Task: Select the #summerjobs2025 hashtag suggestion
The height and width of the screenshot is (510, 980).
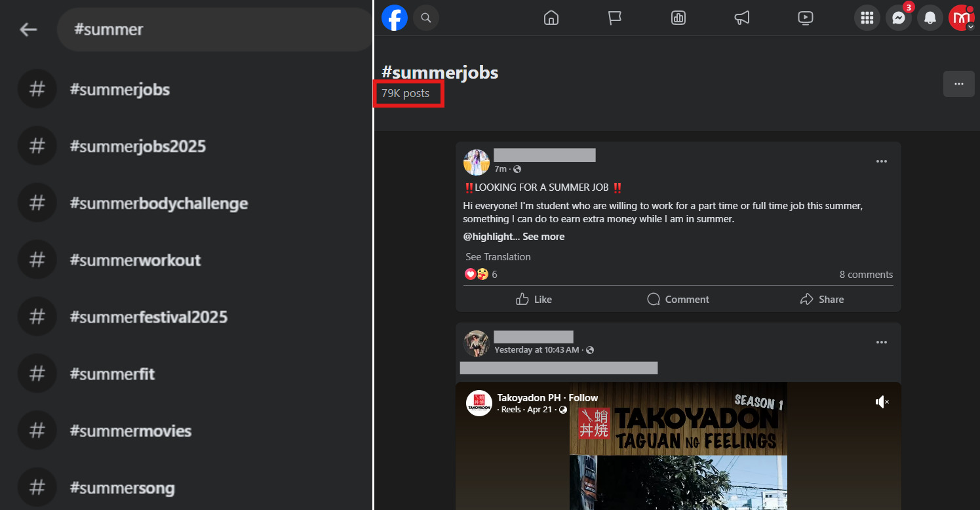Action: coord(138,146)
